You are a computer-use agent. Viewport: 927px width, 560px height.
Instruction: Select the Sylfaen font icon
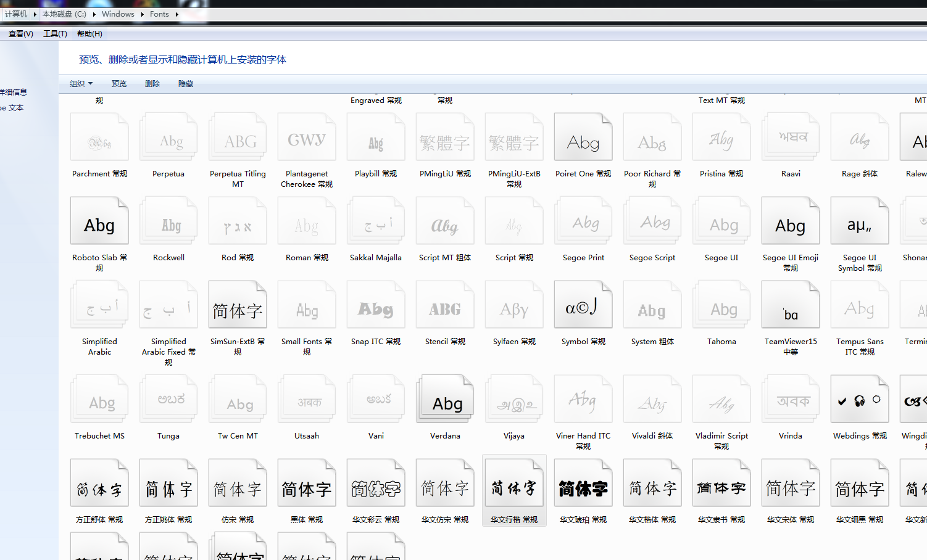514,305
